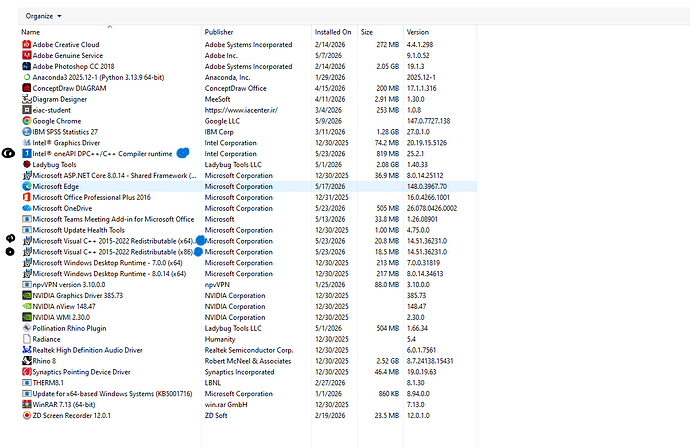Click the NVIDIA Graphics Driver 385.73 icon

click(27, 296)
